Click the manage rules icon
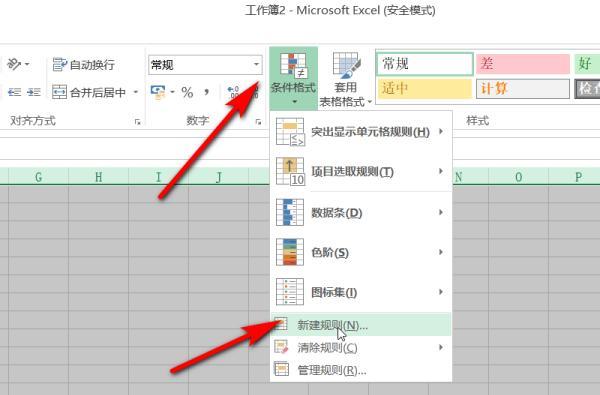Screen dimensions: 600x395 pos(282,369)
